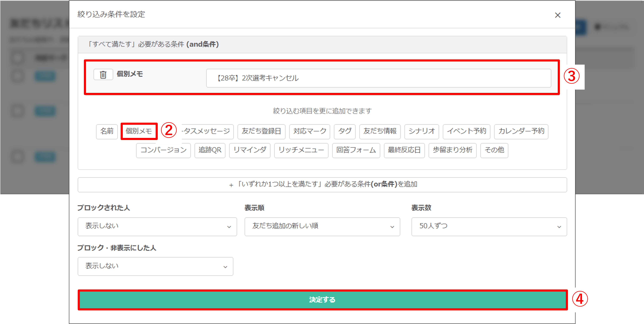Image resolution: width=644 pixels, height=324 pixels.
Task: Add the タグ filter item
Action: (345, 131)
